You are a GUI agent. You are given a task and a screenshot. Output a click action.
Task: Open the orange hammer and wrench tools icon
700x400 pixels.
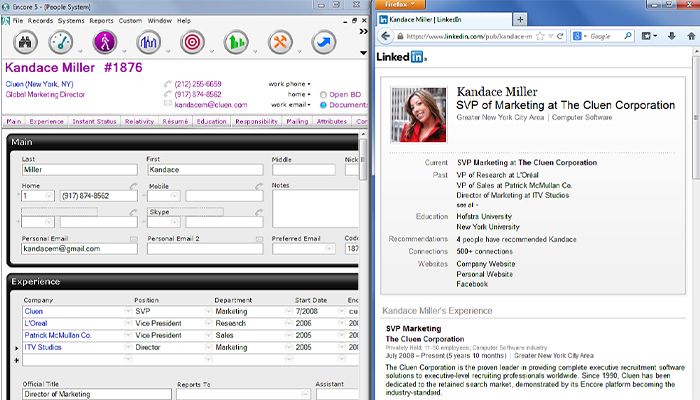[279, 43]
